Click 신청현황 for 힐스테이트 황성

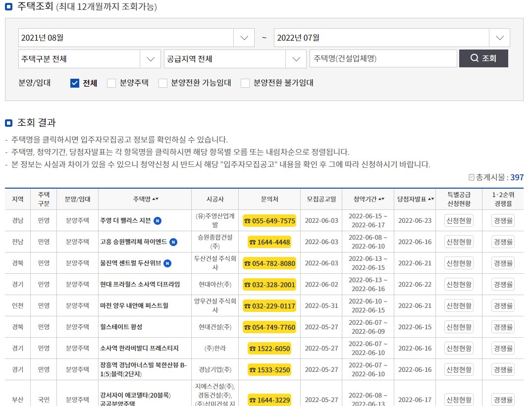point(459,327)
